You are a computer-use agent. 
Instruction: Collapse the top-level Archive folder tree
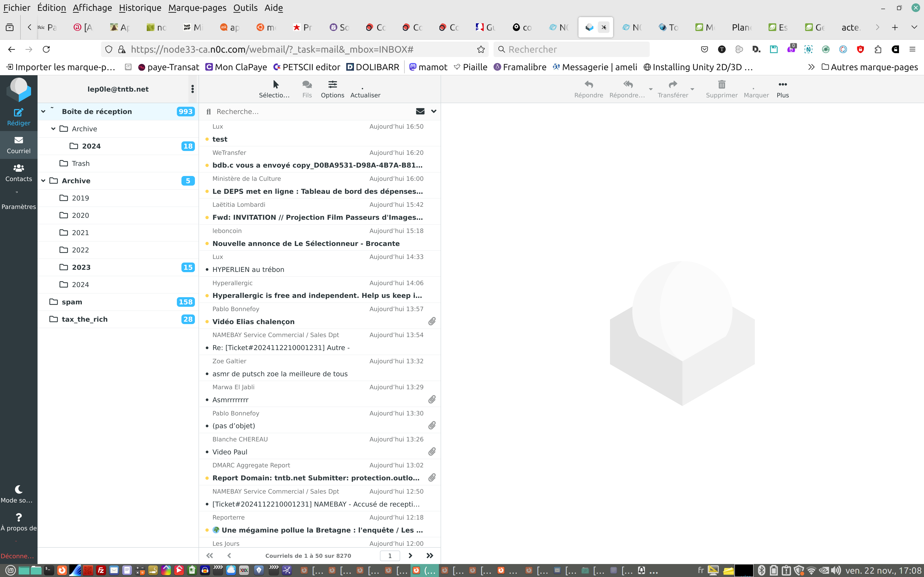[x=43, y=181]
